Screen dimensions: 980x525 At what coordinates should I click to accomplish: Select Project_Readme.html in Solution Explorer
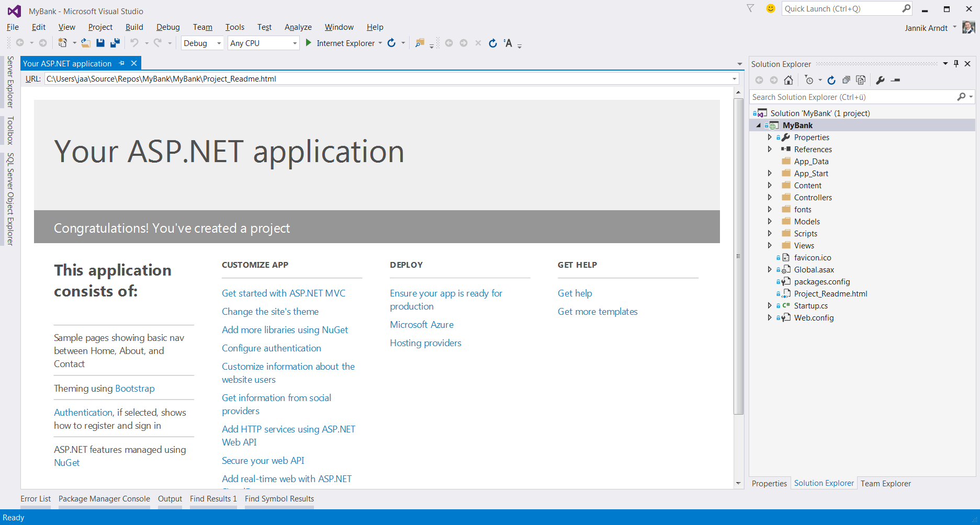click(830, 294)
